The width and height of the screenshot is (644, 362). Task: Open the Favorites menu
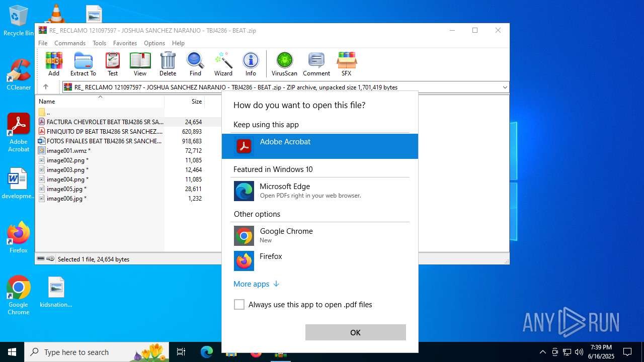pos(125,43)
